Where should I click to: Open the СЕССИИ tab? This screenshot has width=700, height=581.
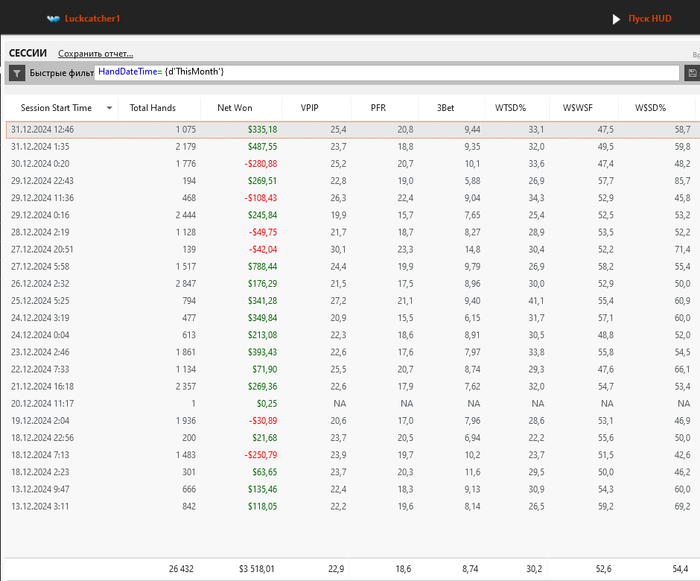(28, 53)
